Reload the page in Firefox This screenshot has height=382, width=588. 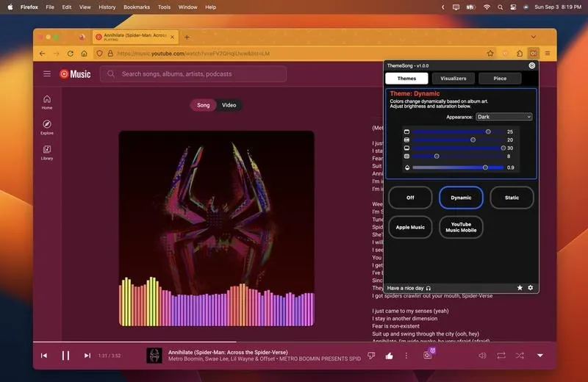pos(70,54)
